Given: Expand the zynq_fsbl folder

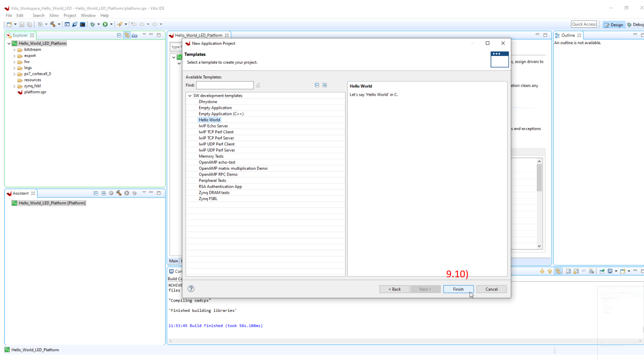Looking at the screenshot, I should [15, 86].
